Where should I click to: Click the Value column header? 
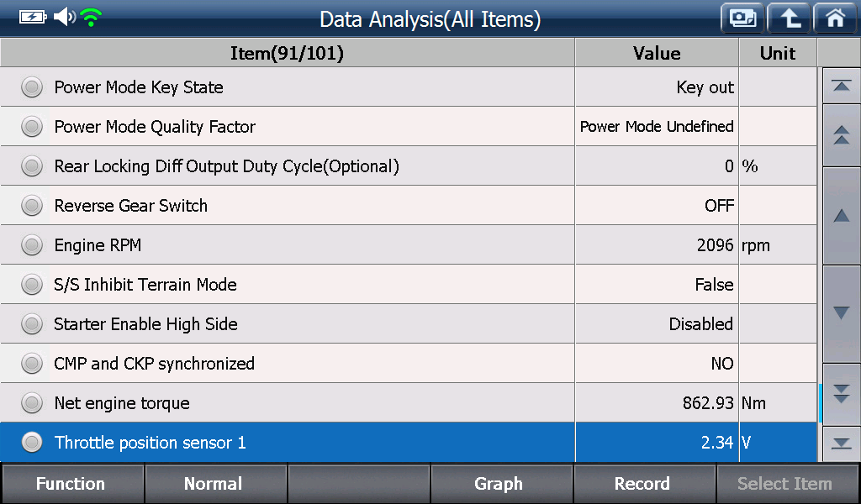click(657, 53)
